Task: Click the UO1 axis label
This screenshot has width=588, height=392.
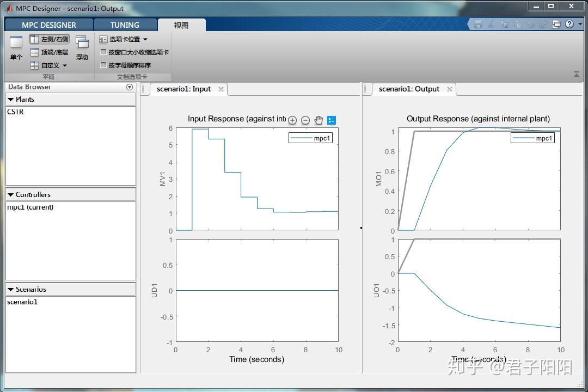Action: (x=377, y=290)
